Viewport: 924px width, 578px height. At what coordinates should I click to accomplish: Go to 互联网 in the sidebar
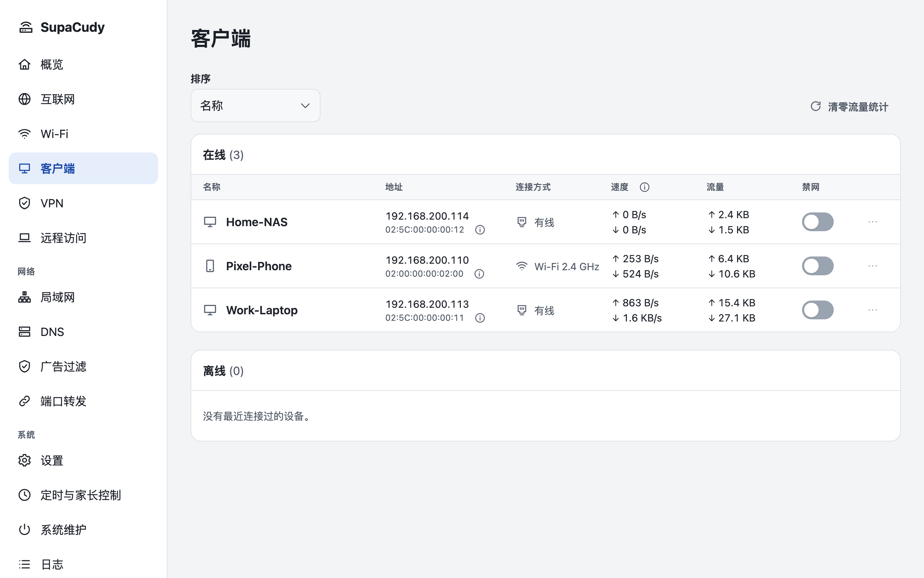point(83,99)
